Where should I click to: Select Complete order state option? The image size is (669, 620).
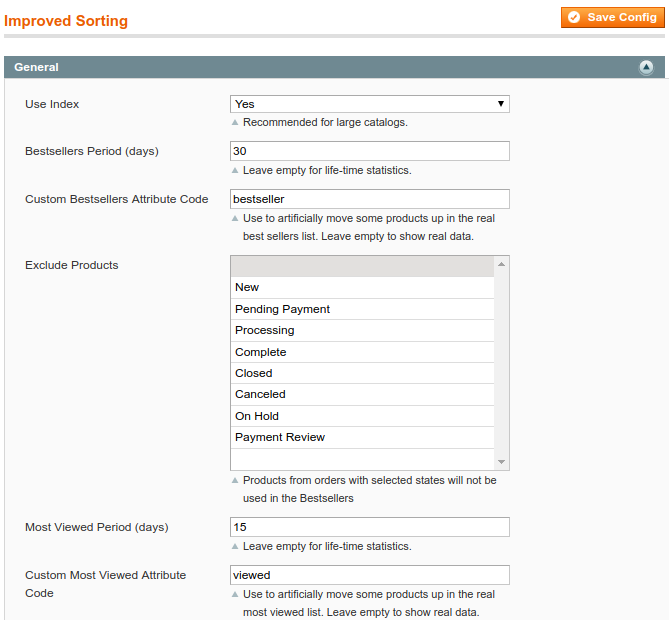coord(362,352)
